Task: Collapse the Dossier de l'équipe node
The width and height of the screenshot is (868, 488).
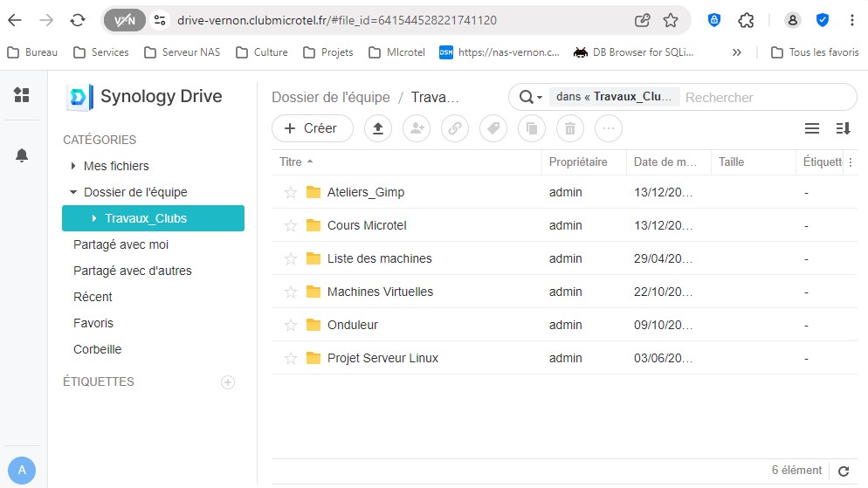Action: tap(73, 192)
